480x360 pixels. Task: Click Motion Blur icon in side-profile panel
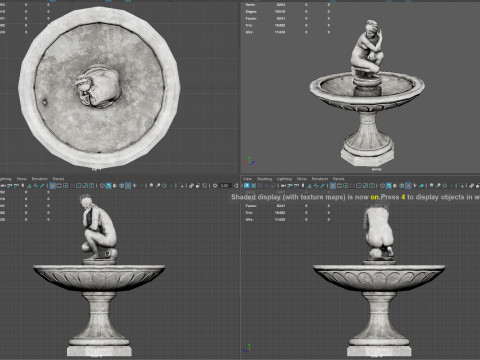[x=158, y=186]
